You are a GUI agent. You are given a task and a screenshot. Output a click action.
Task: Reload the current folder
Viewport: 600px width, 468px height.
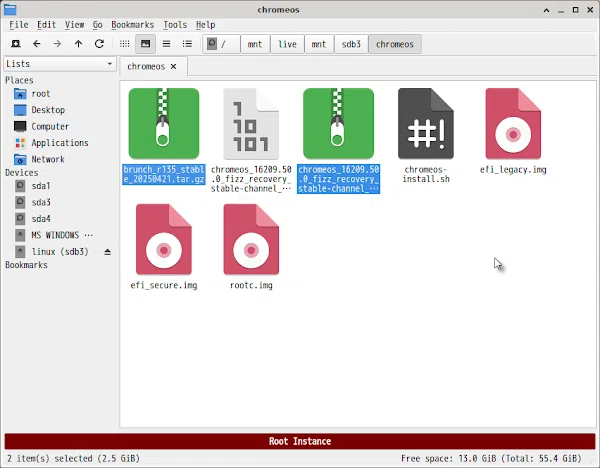pos(99,44)
